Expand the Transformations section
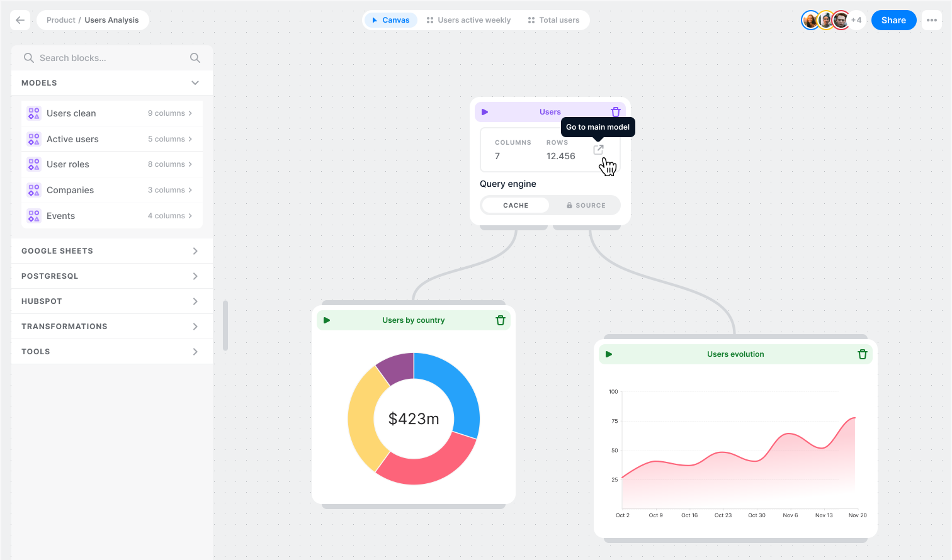This screenshot has height=560, width=952. click(x=195, y=327)
